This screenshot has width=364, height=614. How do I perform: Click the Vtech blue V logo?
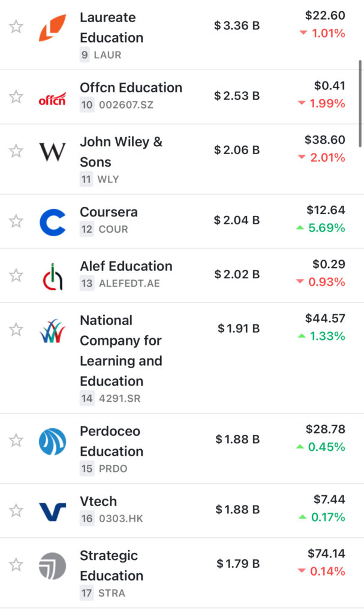(52, 511)
